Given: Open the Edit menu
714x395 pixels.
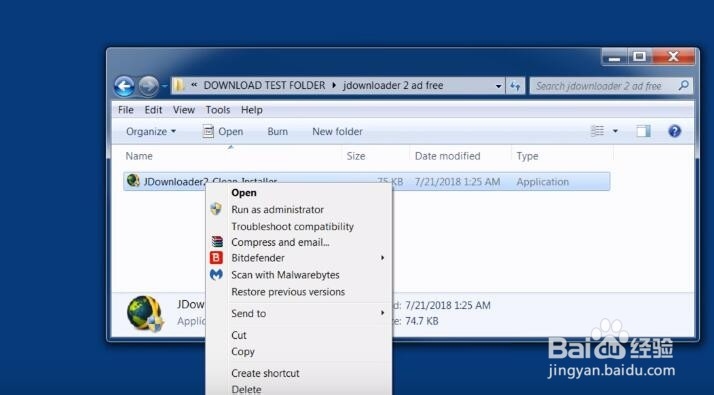Looking at the screenshot, I should [153, 110].
